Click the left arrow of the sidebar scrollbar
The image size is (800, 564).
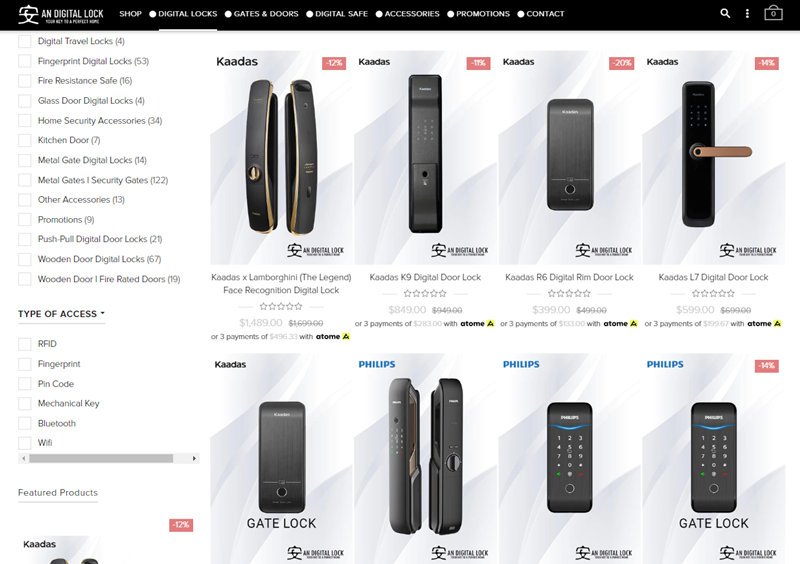pos(23,458)
